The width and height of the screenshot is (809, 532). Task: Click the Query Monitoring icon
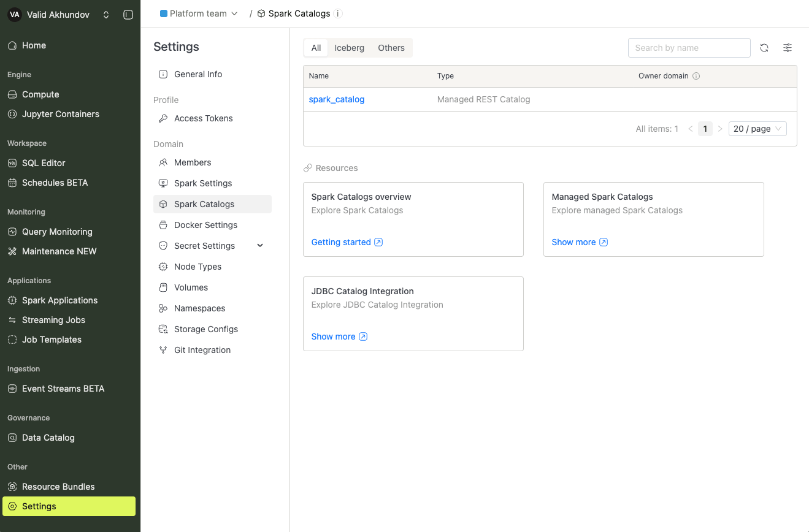[12, 232]
